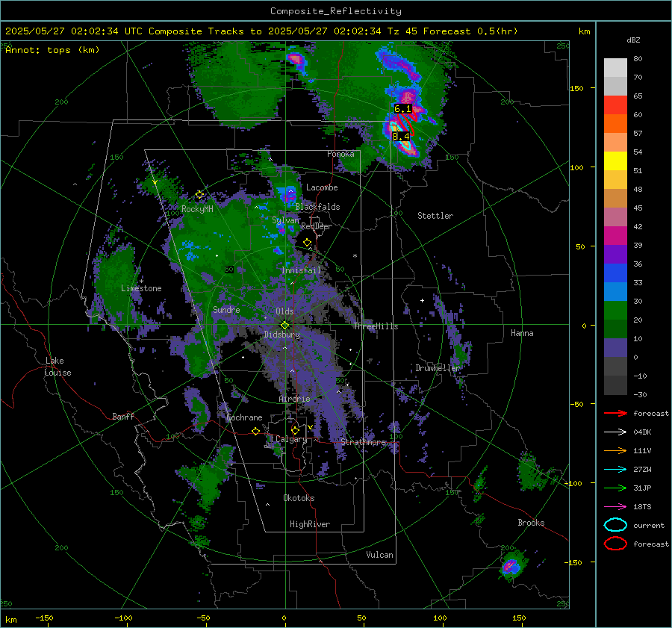Click the 6.1 storm top annotation

coord(402,108)
